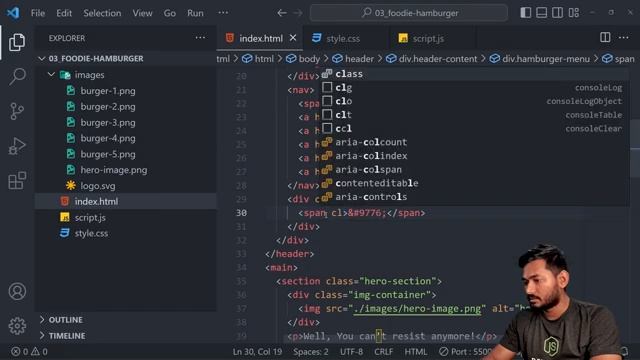This screenshot has width=640, height=360.
Task: Open editor More Actions ellipsis
Action: (623, 38)
